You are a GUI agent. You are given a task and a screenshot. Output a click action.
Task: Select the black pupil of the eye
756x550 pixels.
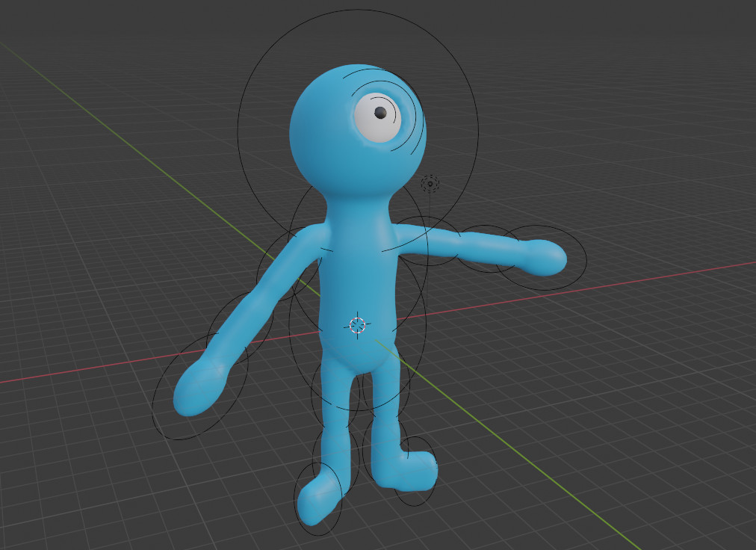[380, 113]
